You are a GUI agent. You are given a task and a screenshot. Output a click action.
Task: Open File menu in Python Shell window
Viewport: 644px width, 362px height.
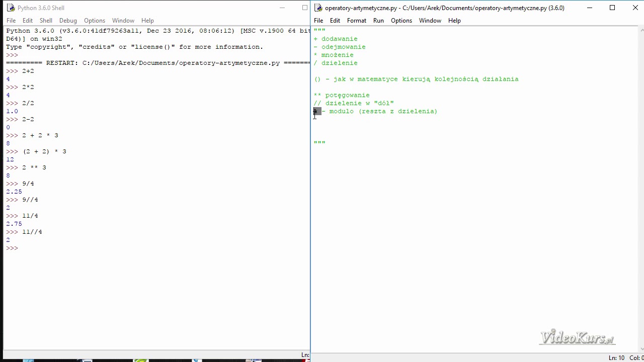coord(11,21)
